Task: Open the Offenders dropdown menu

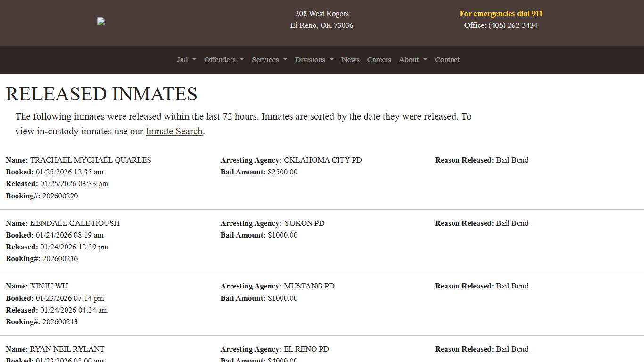Action: (x=223, y=60)
